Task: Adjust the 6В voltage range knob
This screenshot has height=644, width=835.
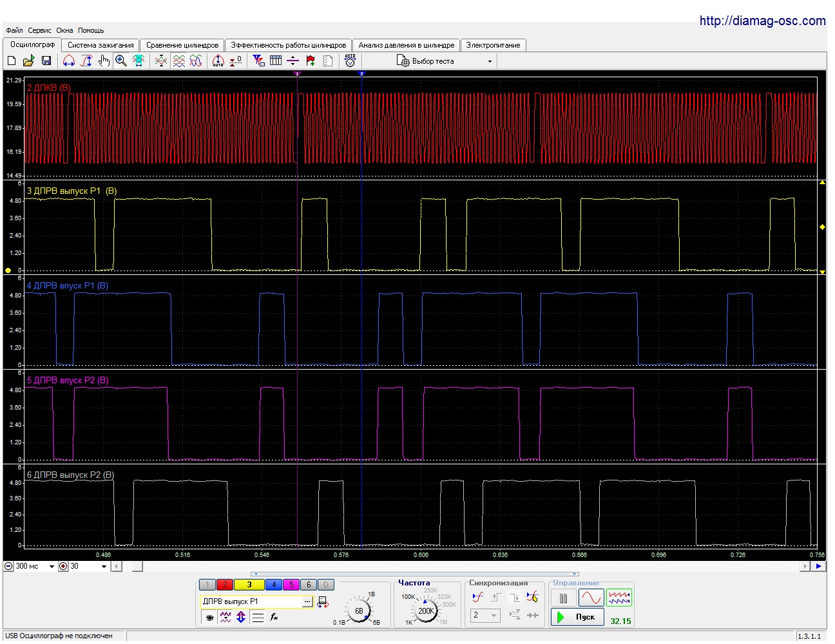Action: click(359, 610)
